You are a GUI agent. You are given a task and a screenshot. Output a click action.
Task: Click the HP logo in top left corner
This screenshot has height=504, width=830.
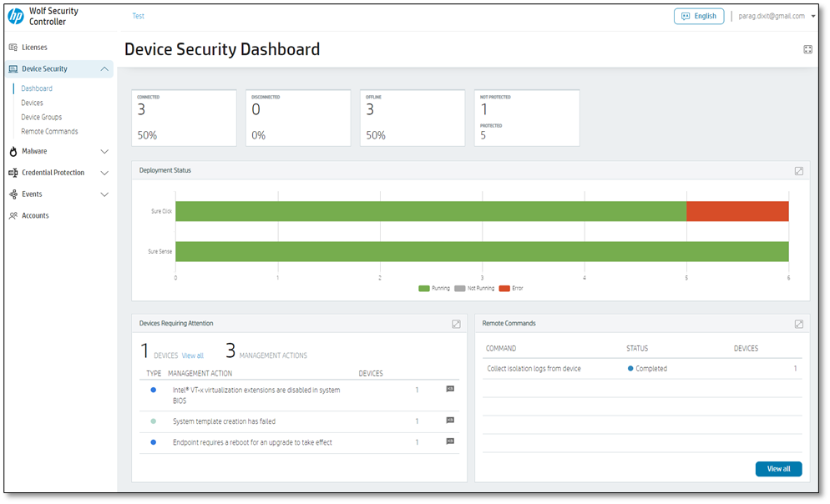click(x=15, y=16)
